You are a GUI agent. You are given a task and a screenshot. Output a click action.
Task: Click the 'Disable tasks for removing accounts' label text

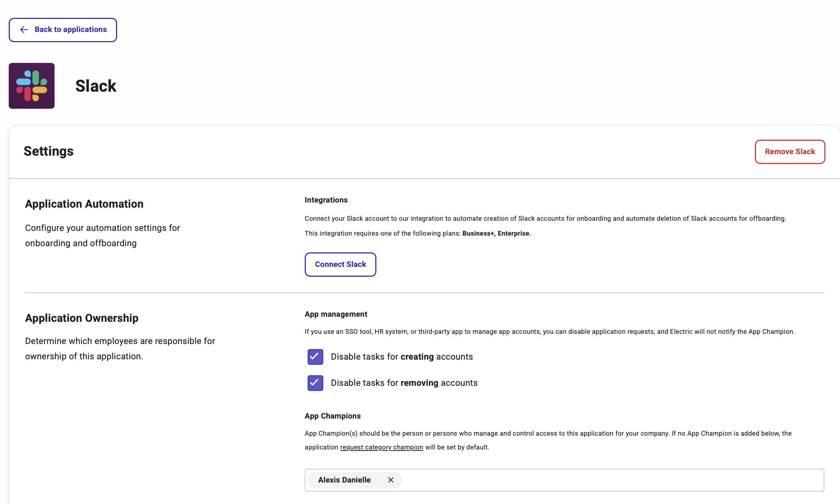[404, 383]
